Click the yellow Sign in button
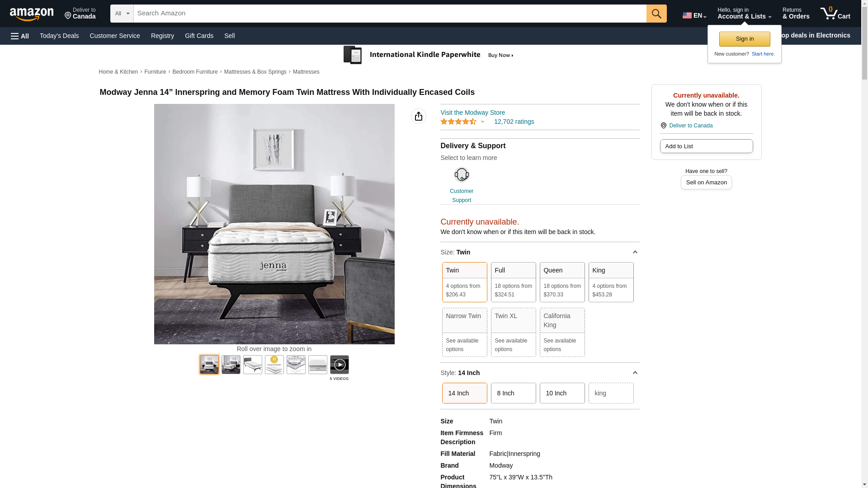This screenshot has height=488, width=868. tap(745, 39)
